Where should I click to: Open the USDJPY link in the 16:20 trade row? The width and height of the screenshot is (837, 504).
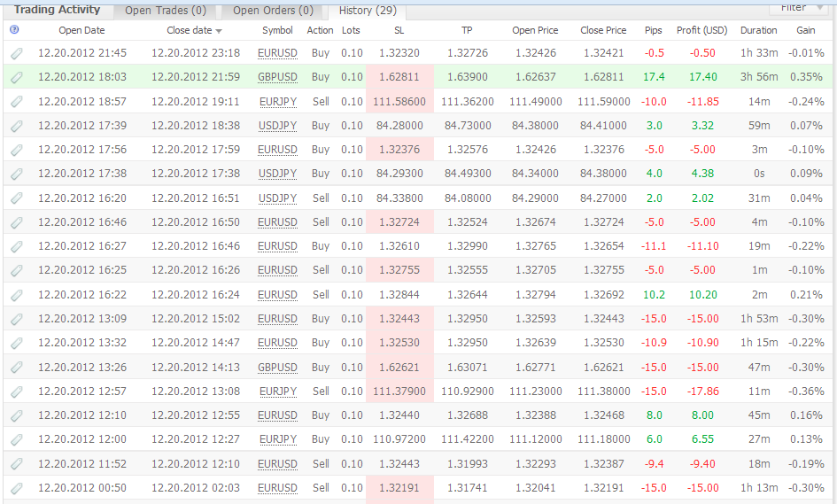pyautogui.click(x=277, y=198)
